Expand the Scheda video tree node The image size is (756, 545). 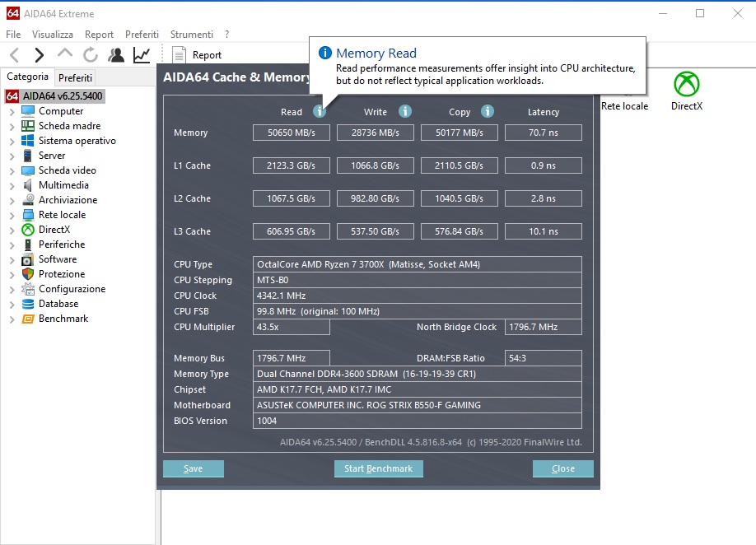(12, 171)
